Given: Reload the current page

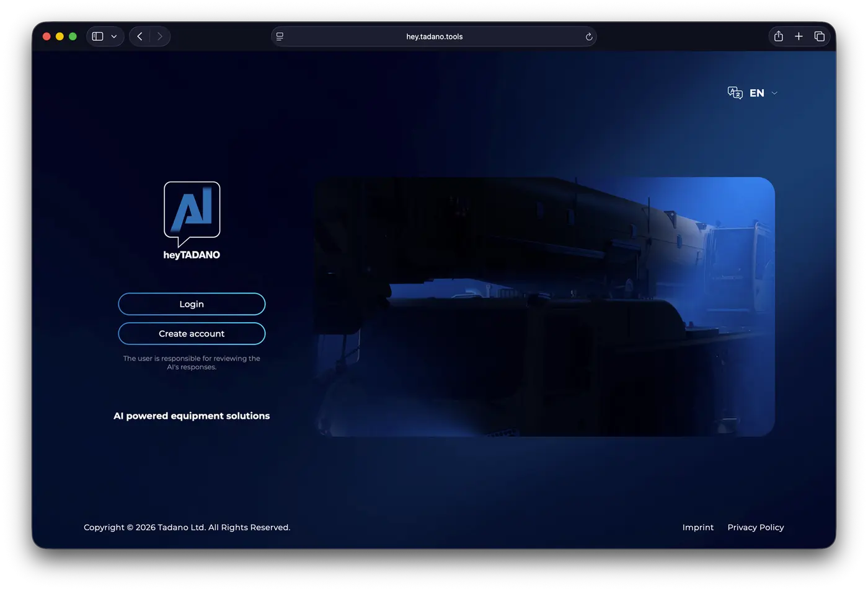Looking at the screenshot, I should point(589,37).
